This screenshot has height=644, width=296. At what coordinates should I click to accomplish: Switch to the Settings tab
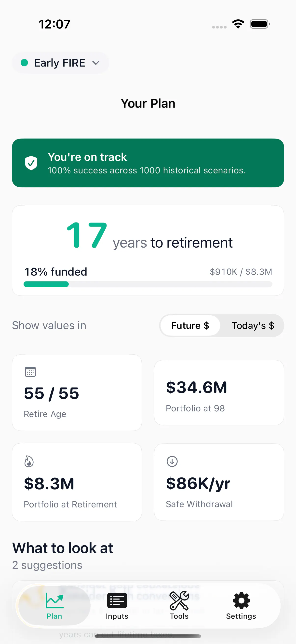(x=241, y=605)
